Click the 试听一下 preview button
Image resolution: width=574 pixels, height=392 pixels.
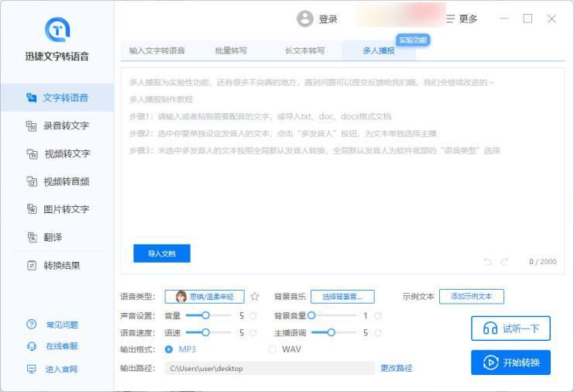(x=510, y=328)
